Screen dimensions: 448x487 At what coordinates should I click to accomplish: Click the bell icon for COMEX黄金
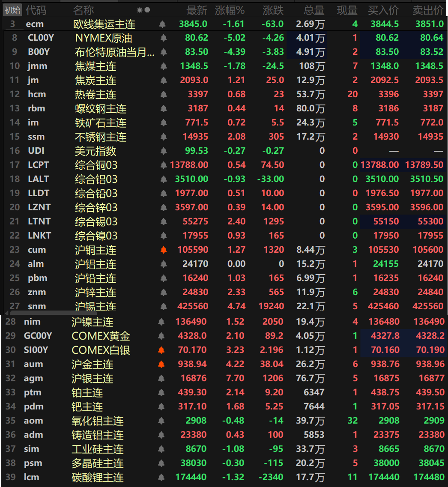(x=161, y=336)
